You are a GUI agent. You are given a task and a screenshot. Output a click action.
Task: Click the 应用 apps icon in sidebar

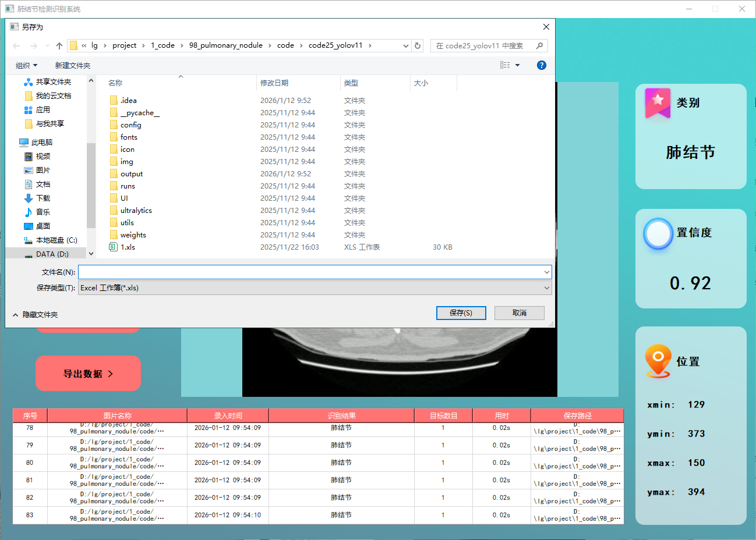29,110
